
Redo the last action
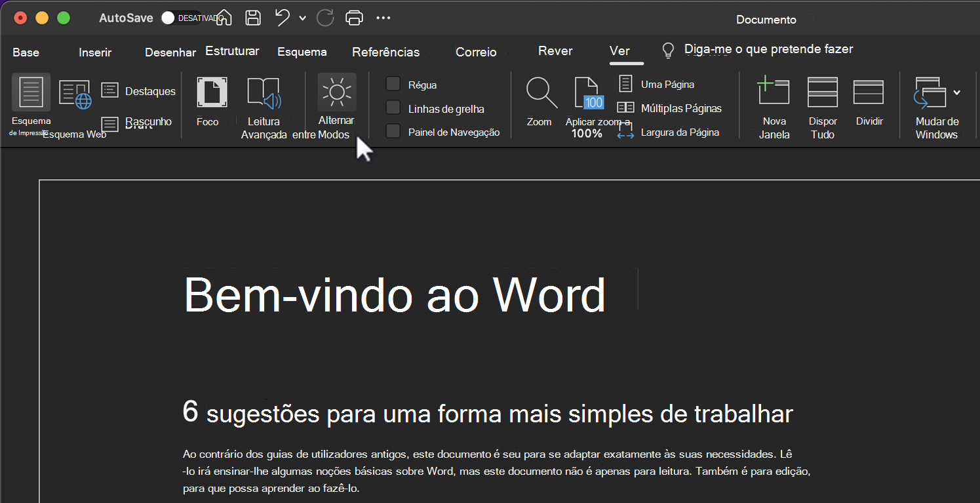click(x=325, y=18)
